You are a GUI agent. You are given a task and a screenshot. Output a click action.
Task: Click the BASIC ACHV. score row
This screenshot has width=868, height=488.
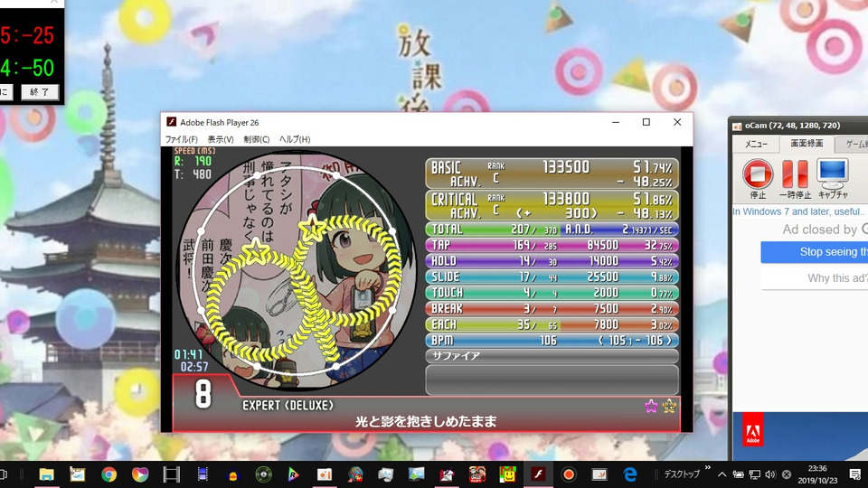point(552,174)
